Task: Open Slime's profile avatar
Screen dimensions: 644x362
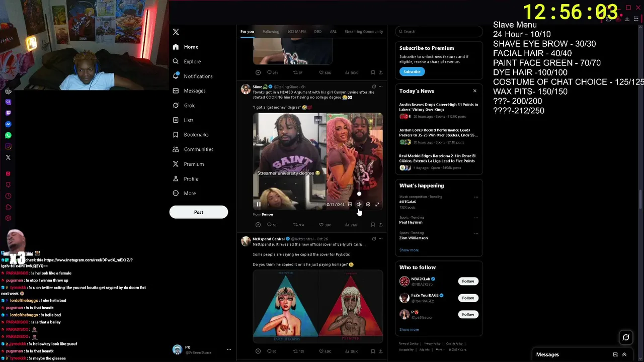Action: [246, 89]
